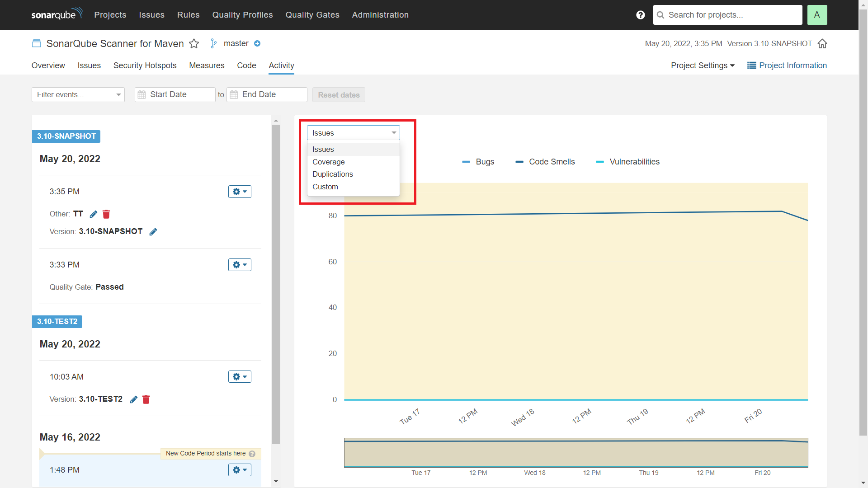Click the End Date input field
The height and width of the screenshot is (488, 868).
pyautogui.click(x=267, y=94)
